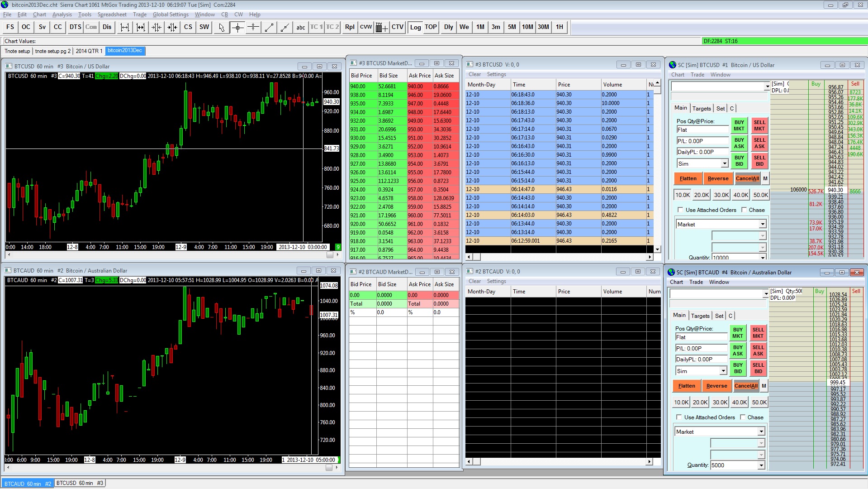Open Market order type dropdown in BTCUSD window
Viewport: 868px width, 489px height.
click(x=763, y=224)
